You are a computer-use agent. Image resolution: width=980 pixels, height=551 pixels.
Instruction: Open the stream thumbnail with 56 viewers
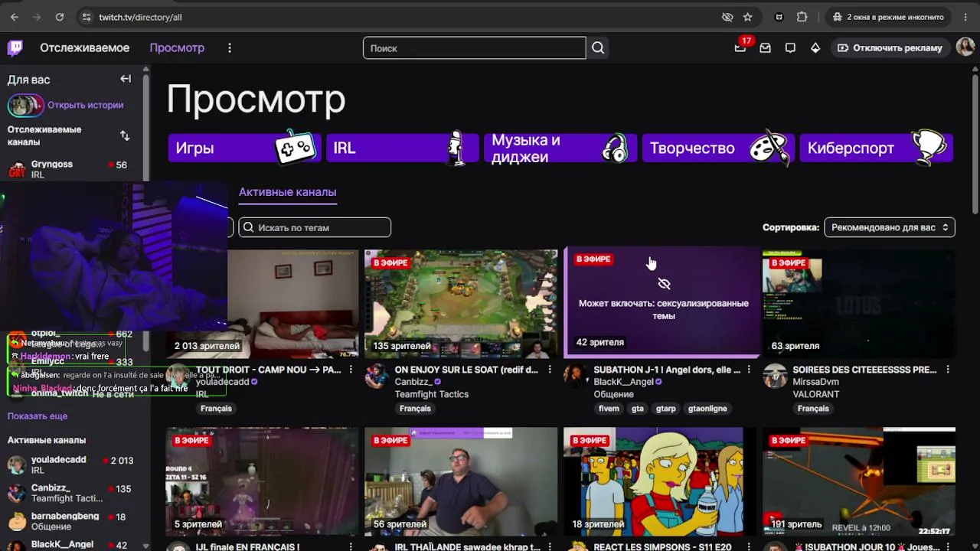pyautogui.click(x=461, y=481)
